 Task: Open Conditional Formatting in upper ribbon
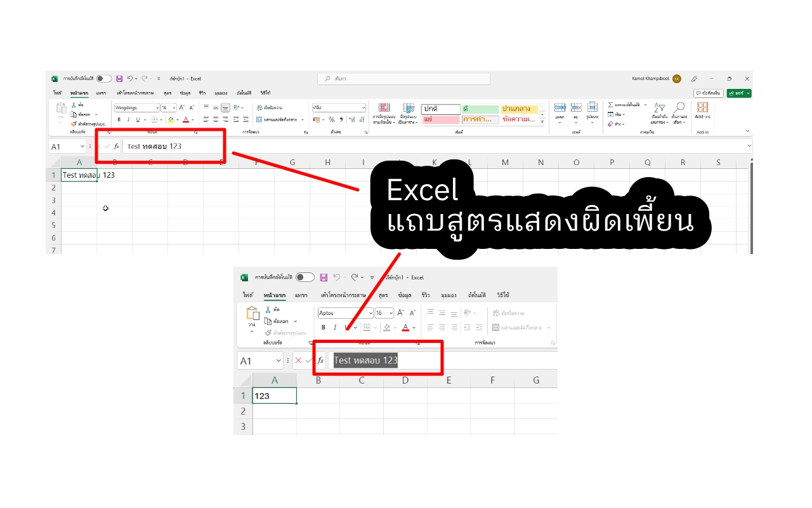[384, 114]
